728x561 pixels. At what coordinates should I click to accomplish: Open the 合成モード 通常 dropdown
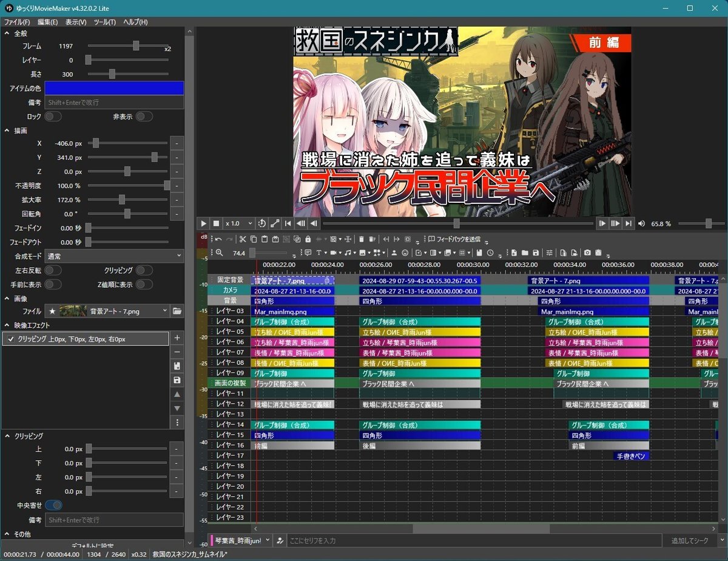click(x=114, y=256)
